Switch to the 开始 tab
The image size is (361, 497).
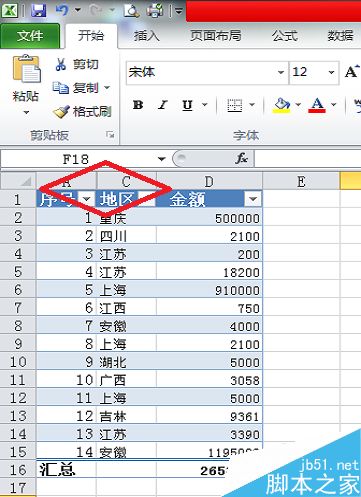[x=91, y=36]
